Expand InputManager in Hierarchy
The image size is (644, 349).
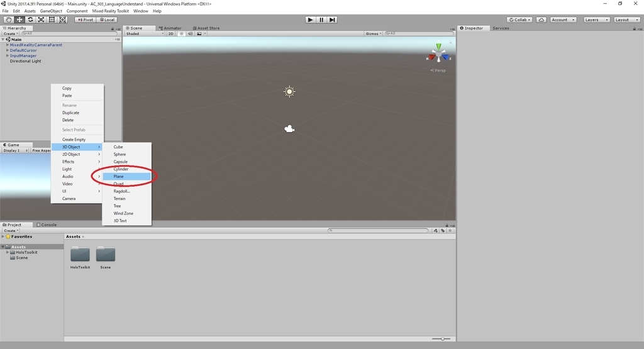8,55
